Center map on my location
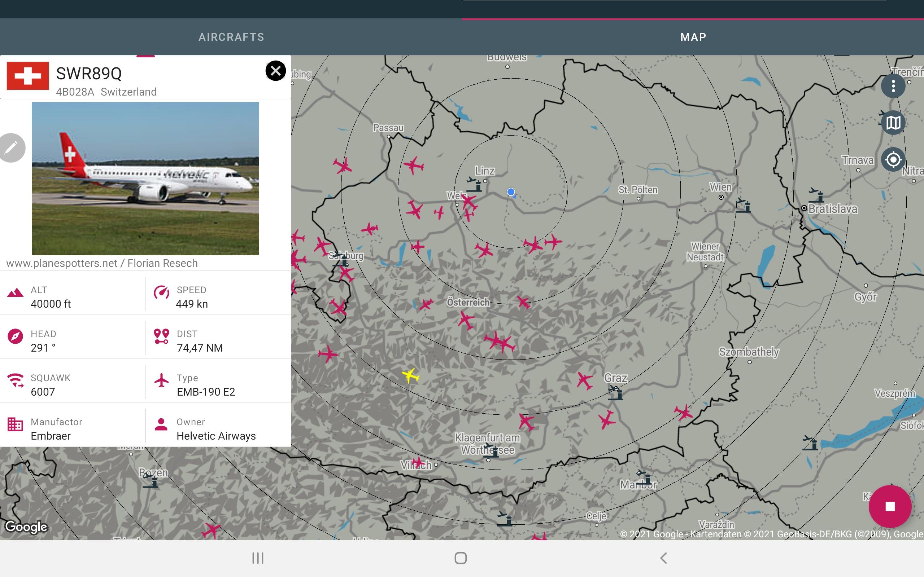The image size is (924, 577). tap(893, 159)
